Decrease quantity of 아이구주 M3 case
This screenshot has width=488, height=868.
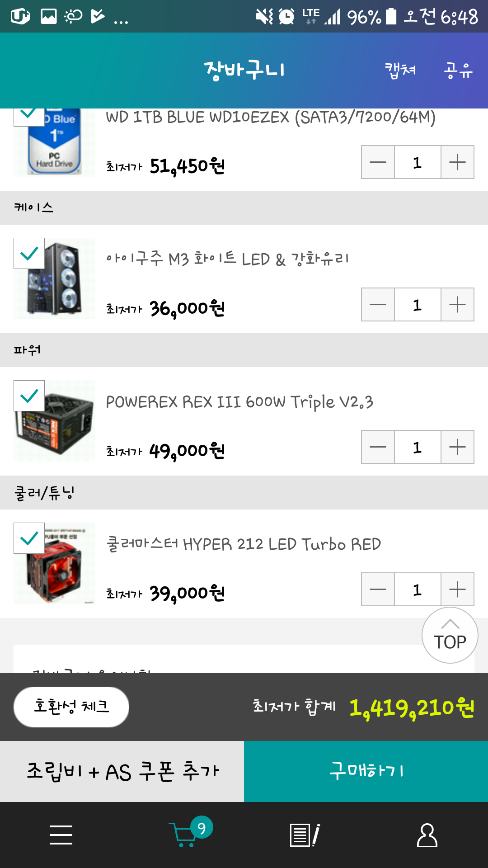pos(378,305)
